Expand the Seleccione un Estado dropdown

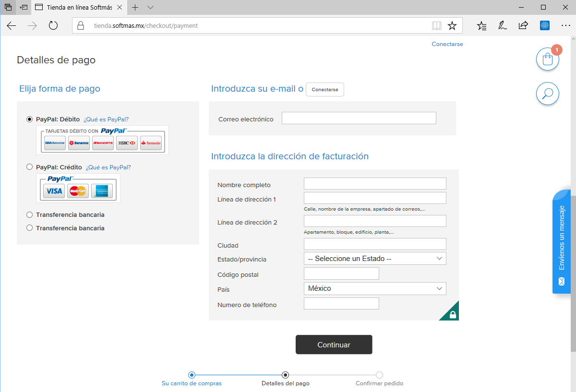click(375, 259)
